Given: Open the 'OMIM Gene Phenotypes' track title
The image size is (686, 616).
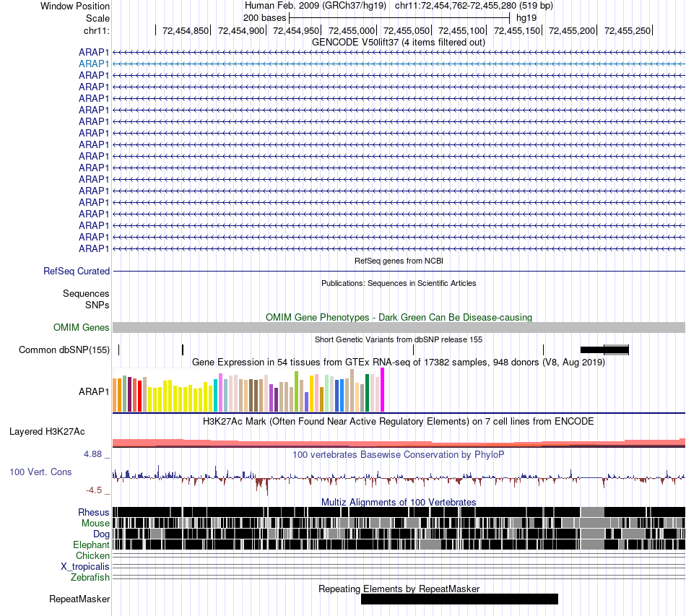Looking at the screenshot, I should [x=399, y=317].
